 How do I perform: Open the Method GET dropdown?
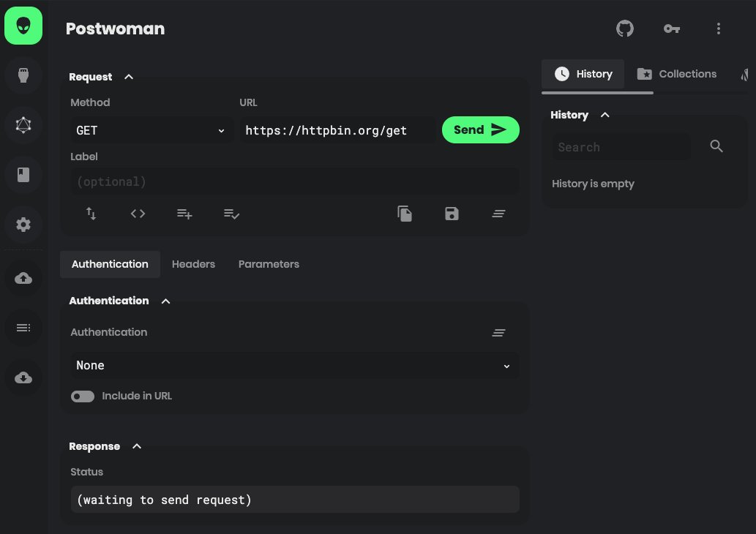[151, 130]
